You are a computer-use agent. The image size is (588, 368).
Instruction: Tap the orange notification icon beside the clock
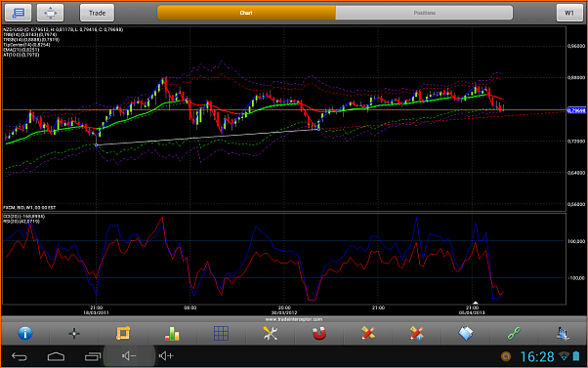point(506,356)
